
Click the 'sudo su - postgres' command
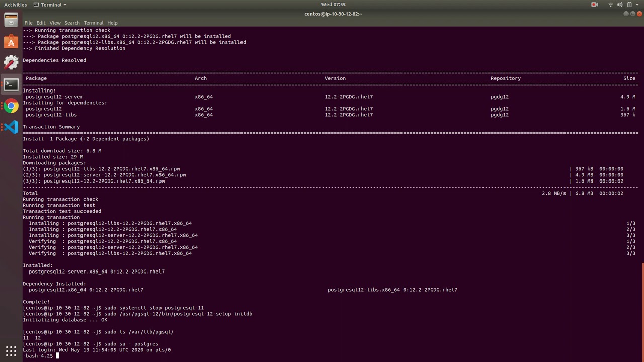pos(131,344)
